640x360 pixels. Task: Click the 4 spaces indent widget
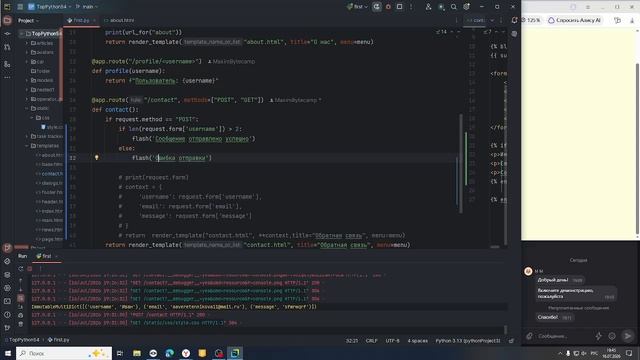pos(418,341)
